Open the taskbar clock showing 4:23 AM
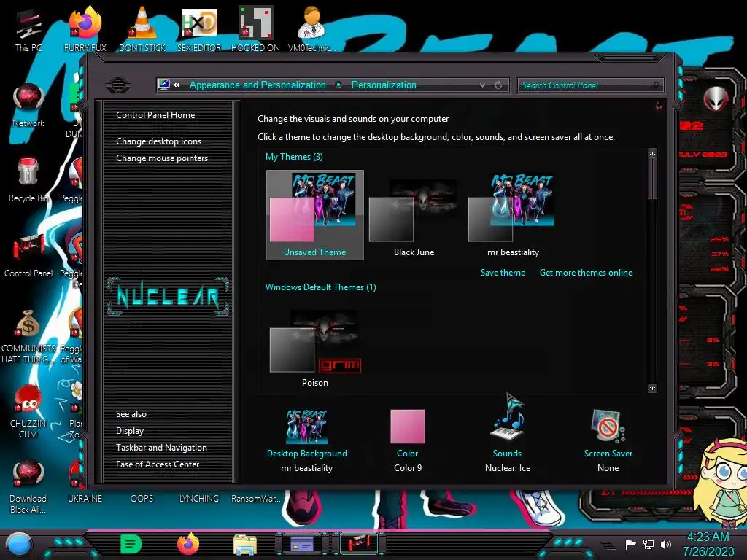The width and height of the screenshot is (747, 560). tap(708, 544)
